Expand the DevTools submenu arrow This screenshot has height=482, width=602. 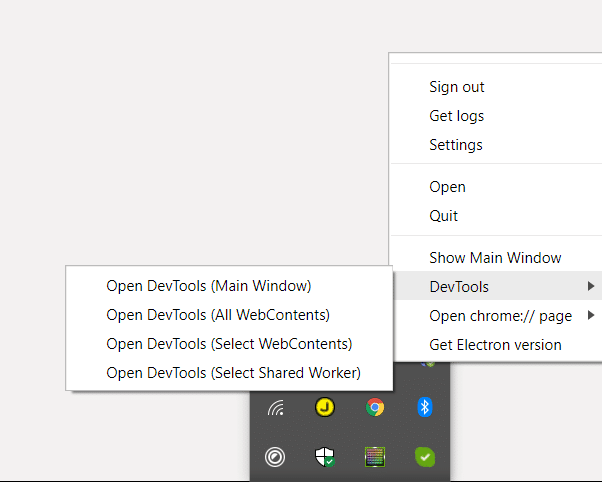(x=591, y=286)
